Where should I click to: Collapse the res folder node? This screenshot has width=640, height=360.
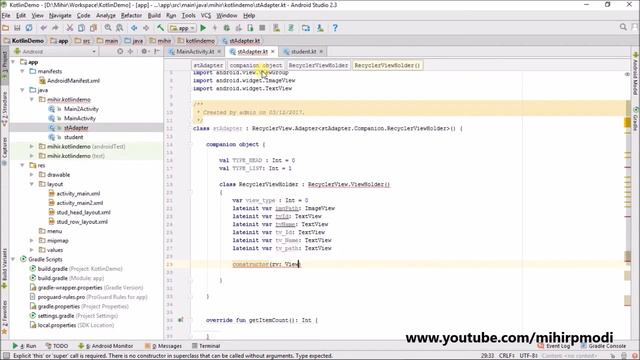[x=22, y=165]
